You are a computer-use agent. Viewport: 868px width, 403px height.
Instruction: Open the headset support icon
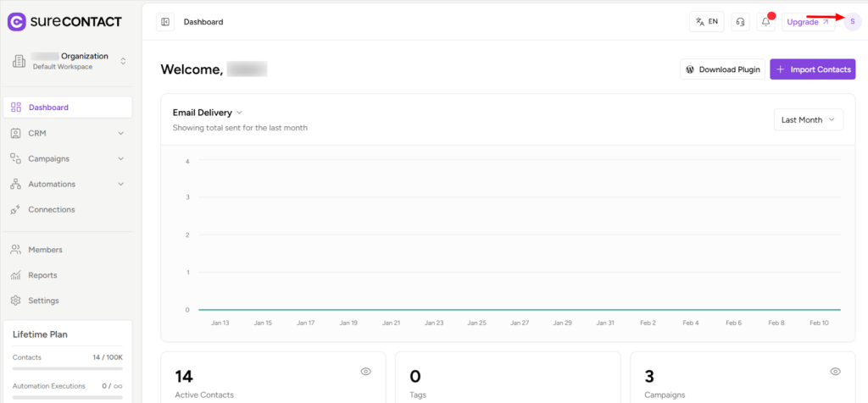coord(741,22)
